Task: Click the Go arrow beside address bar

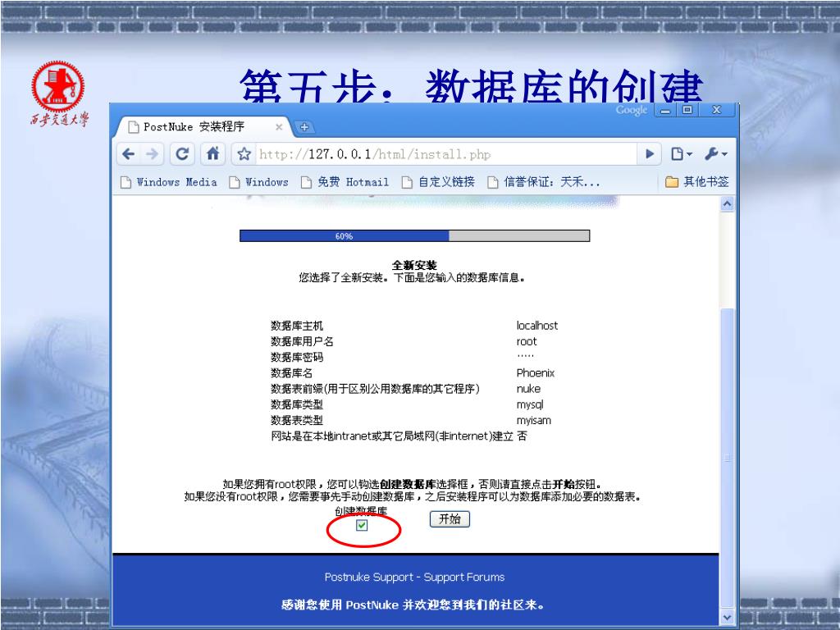Action: 650,154
